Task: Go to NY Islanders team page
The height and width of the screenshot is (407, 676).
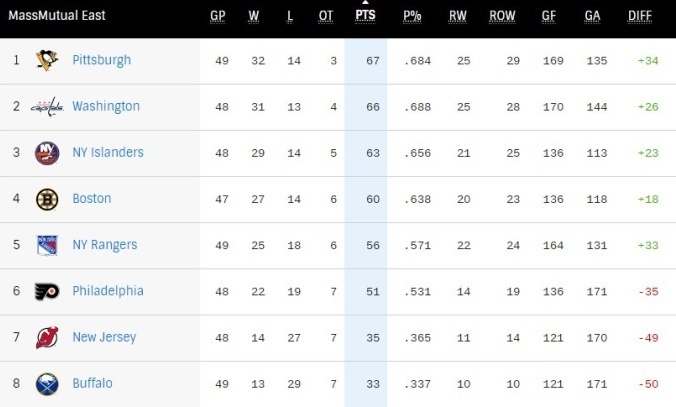Action: 108,152
